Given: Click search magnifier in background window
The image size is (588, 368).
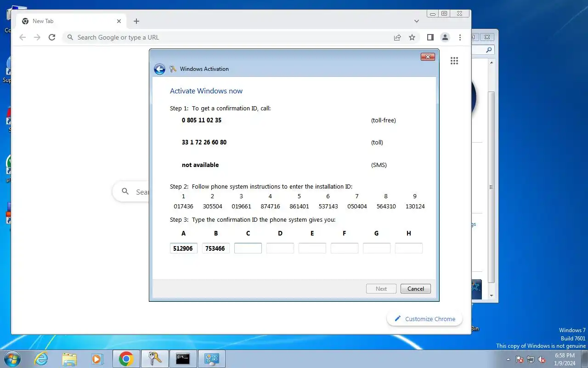Looking at the screenshot, I should click(489, 50).
